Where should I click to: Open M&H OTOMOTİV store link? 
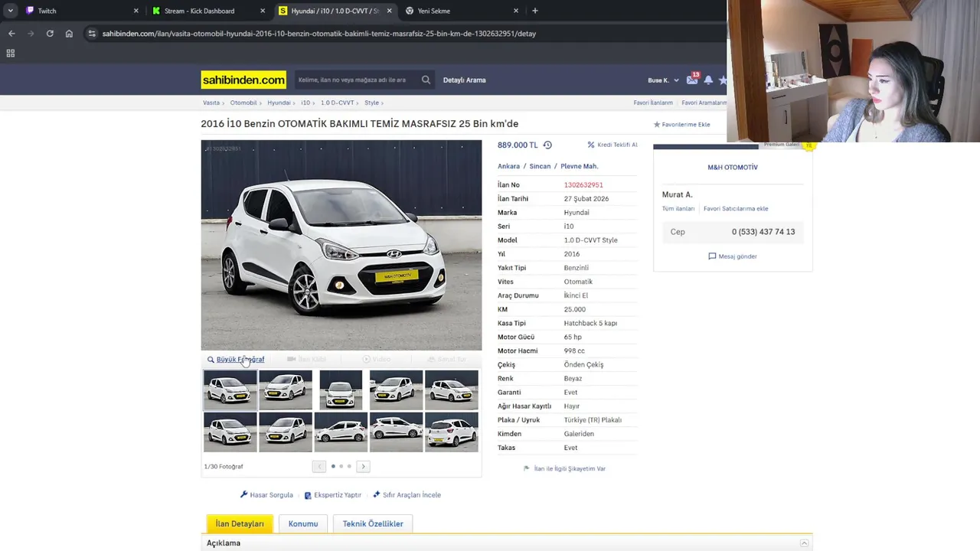point(733,167)
